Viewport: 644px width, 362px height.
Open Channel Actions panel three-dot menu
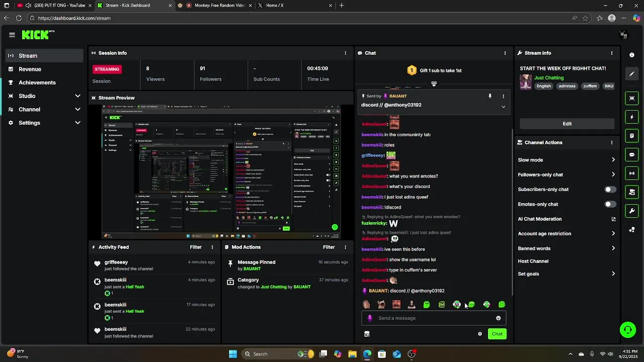[x=612, y=142]
